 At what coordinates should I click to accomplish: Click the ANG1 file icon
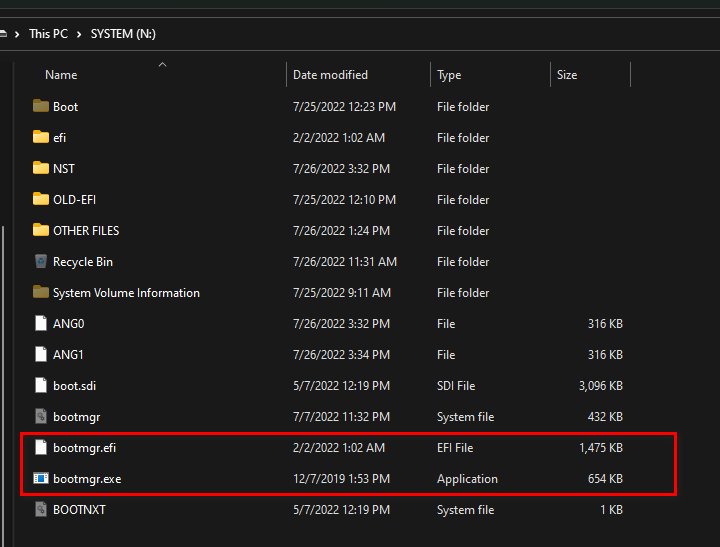tap(41, 354)
